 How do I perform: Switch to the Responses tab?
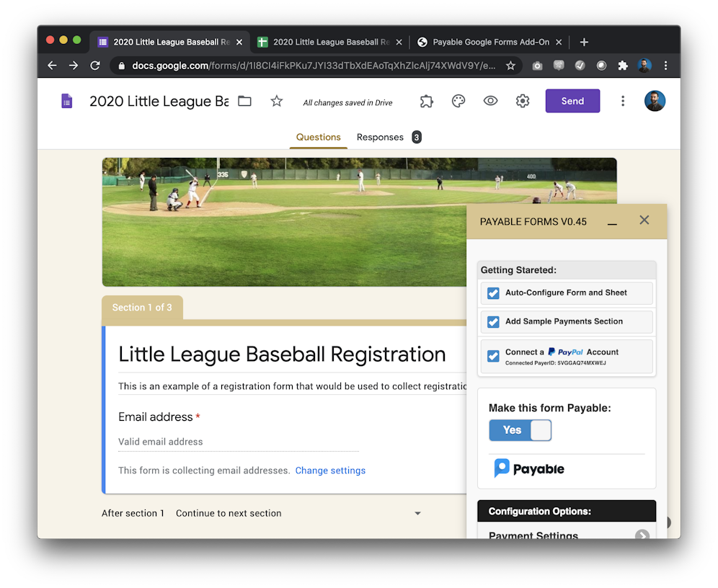coord(380,138)
